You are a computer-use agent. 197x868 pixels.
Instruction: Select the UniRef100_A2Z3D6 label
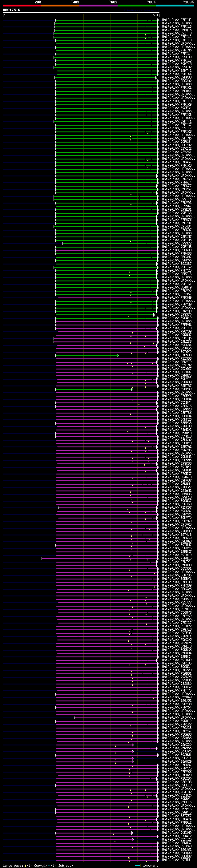coord(177,359)
